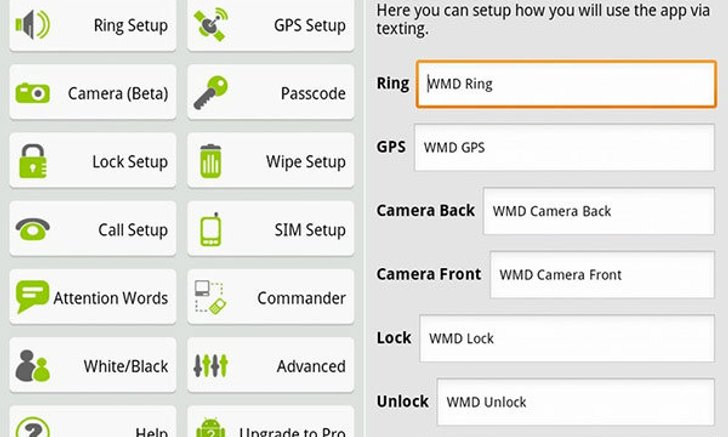Image resolution: width=728 pixels, height=437 pixels.
Task: Select the Unlock command text field
Action: pyautogui.click(x=576, y=402)
